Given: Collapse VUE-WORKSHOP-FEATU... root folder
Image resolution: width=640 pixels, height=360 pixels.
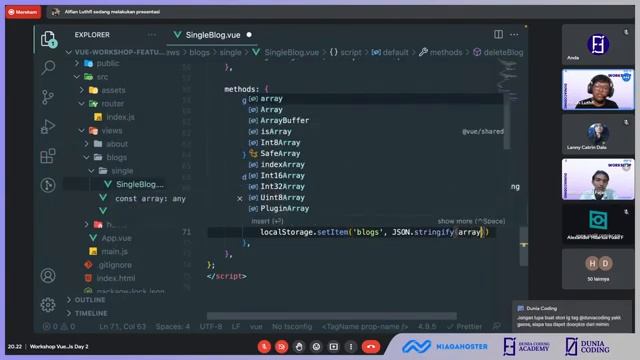Looking at the screenshot, I should coord(116,52).
